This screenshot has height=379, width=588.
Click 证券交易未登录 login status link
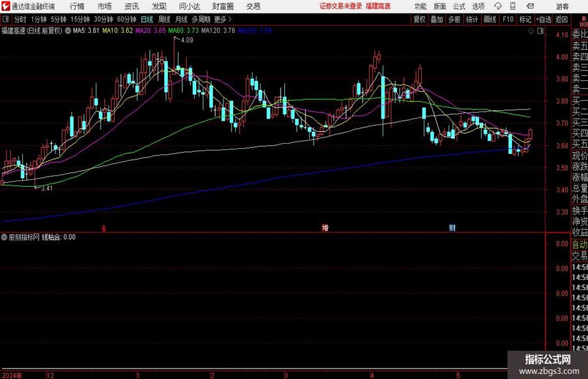click(x=341, y=6)
